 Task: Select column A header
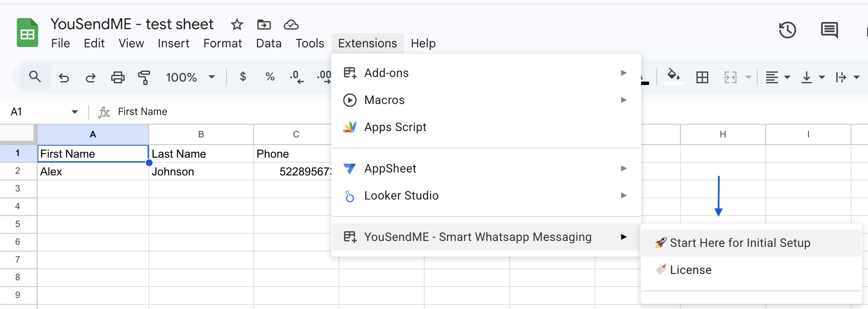point(93,134)
